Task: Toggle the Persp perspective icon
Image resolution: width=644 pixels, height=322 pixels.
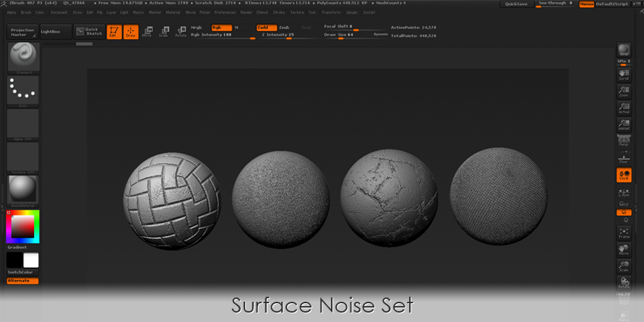Action: tap(624, 141)
